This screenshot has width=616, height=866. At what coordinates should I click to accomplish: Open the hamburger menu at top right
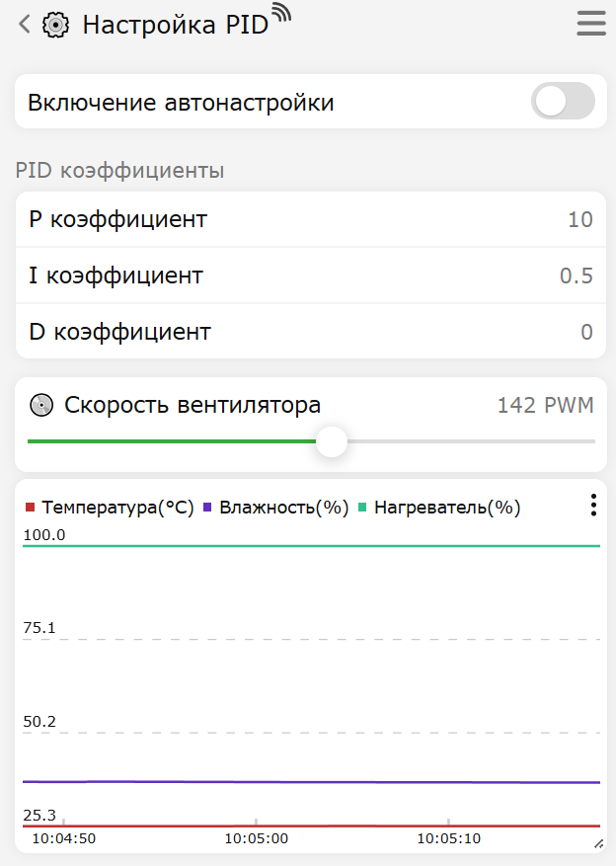point(590,23)
